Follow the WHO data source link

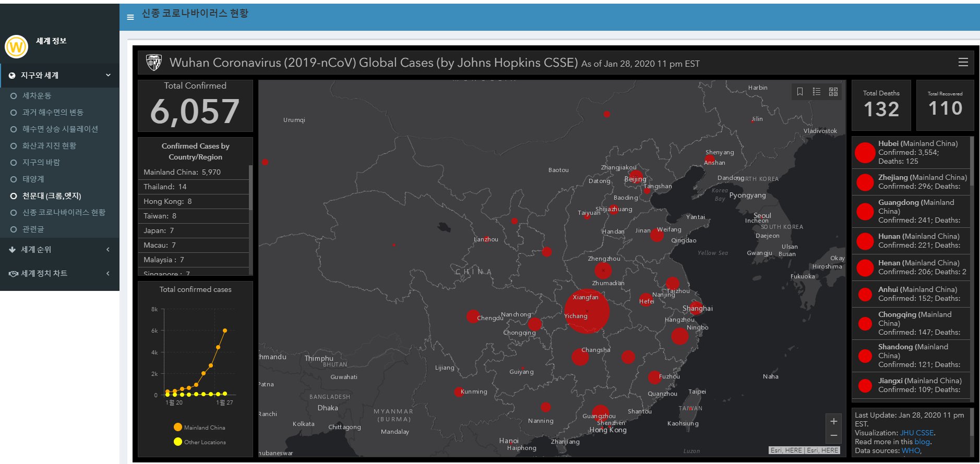coord(910,450)
